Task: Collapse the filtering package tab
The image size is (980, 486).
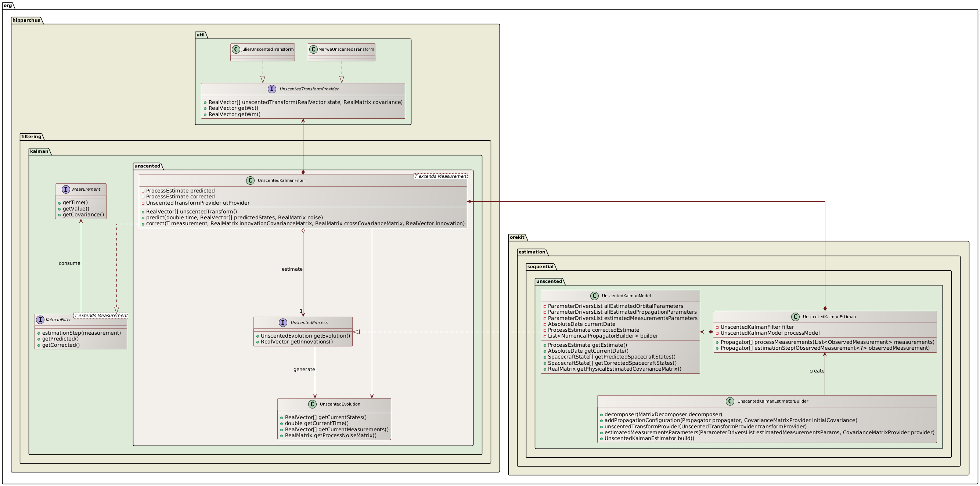Action: pos(31,137)
